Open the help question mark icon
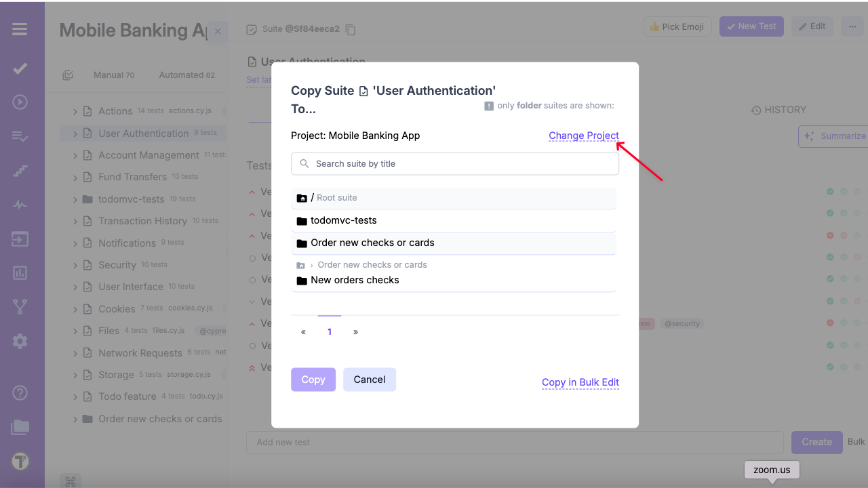 (x=20, y=392)
